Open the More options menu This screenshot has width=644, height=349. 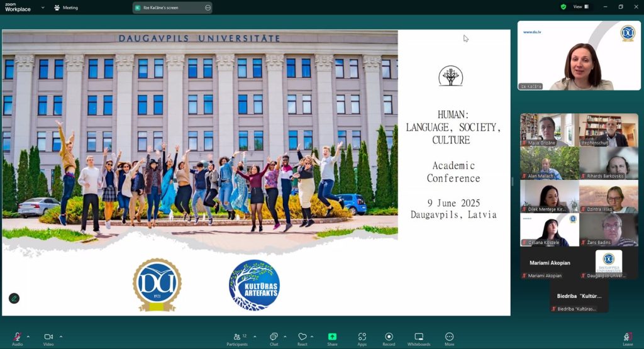point(449,339)
